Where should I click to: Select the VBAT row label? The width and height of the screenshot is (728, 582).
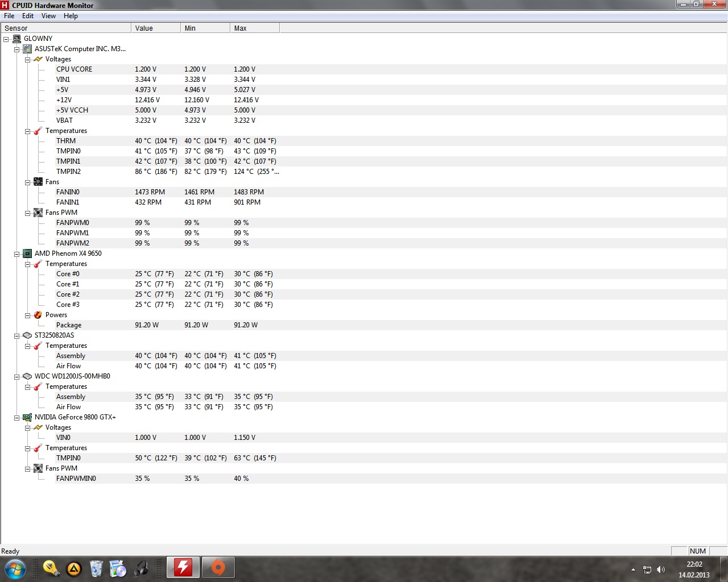(x=64, y=120)
